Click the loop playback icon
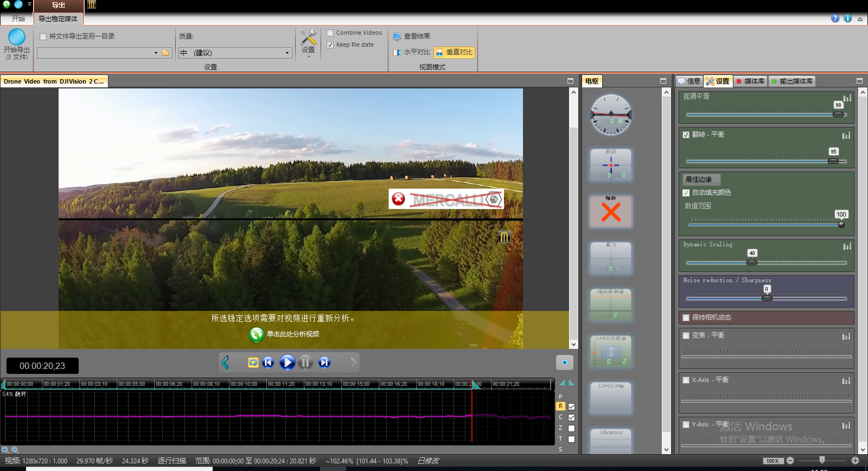Screen dimensions: 868x471 [x=253, y=362]
